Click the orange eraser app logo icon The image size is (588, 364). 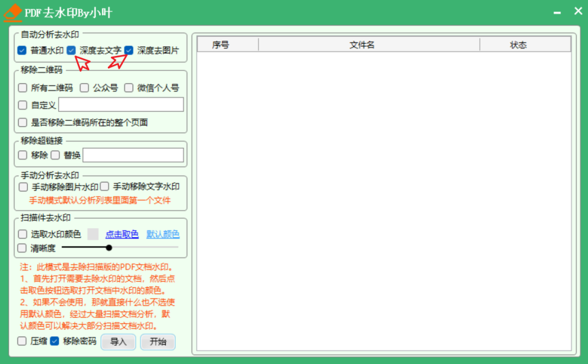pyautogui.click(x=13, y=13)
